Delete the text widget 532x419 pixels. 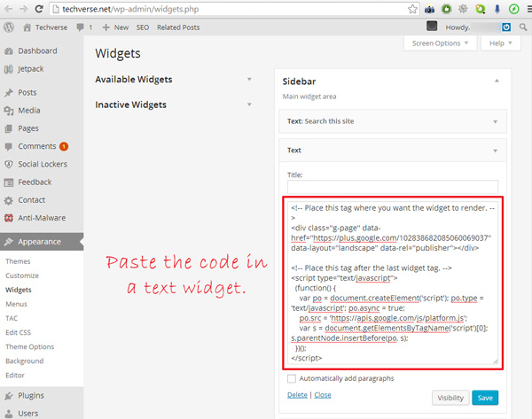pos(297,395)
